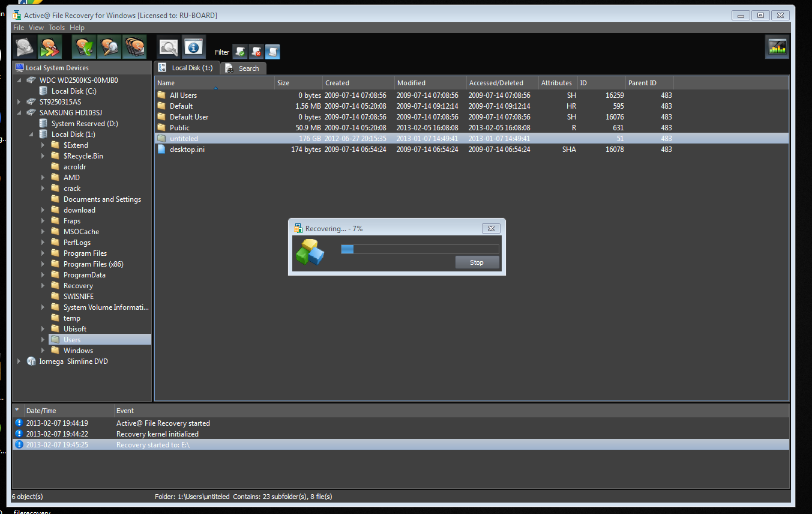Screen dimensions: 812x514
Task: Expand the Windows folder node
Action: click(43, 350)
